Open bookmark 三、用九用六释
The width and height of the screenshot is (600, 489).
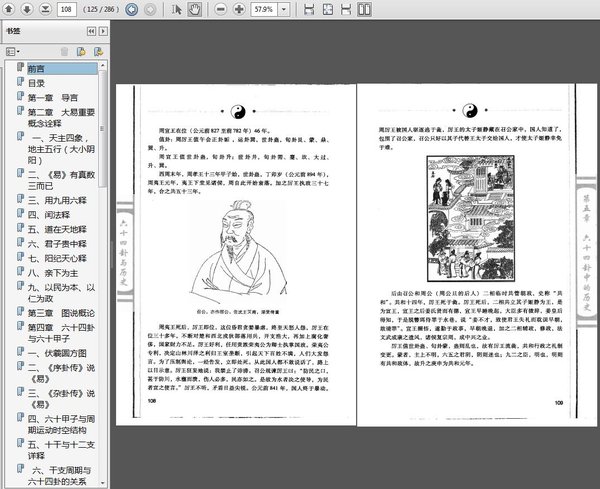tap(57, 200)
